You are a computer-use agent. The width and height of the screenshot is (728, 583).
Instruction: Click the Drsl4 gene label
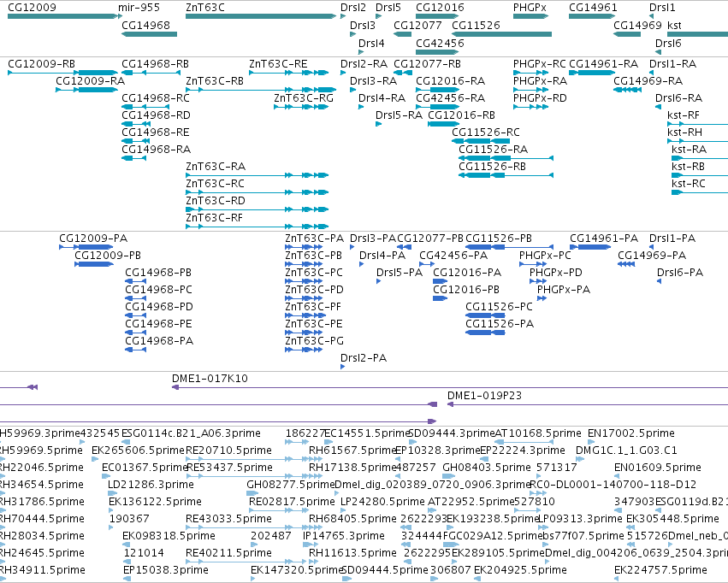pyautogui.click(x=371, y=43)
